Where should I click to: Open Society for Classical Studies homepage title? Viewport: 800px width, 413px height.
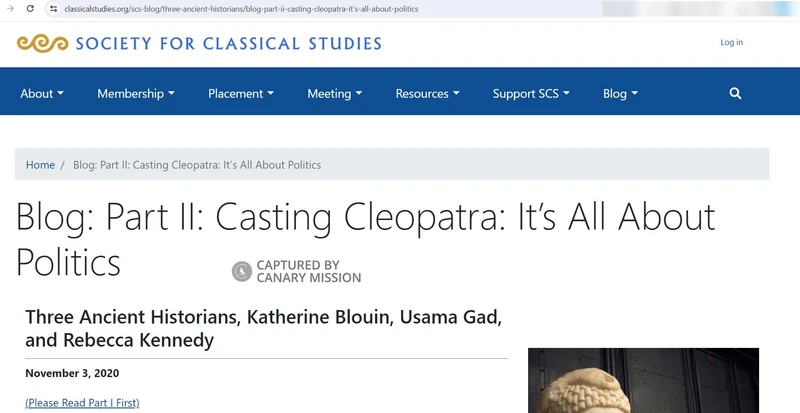(x=229, y=43)
